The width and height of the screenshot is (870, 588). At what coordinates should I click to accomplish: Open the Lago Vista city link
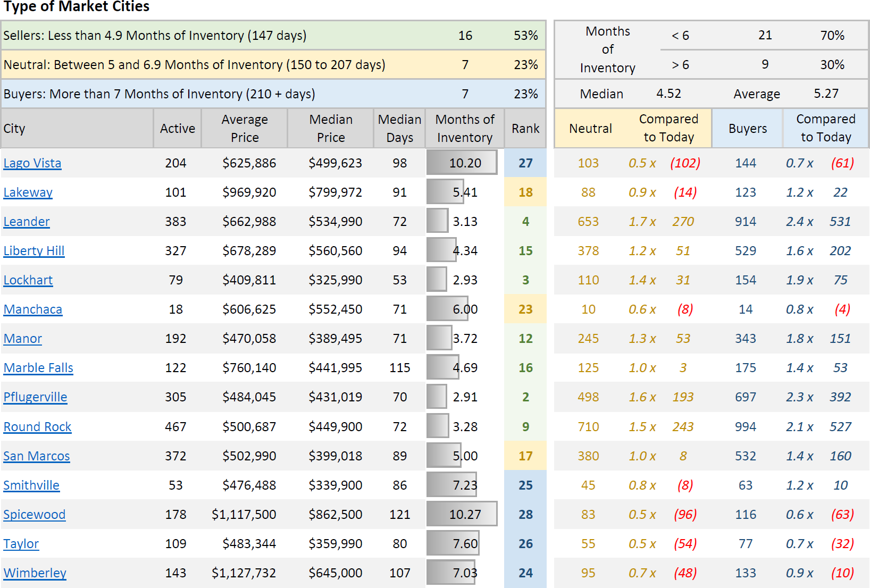point(32,163)
